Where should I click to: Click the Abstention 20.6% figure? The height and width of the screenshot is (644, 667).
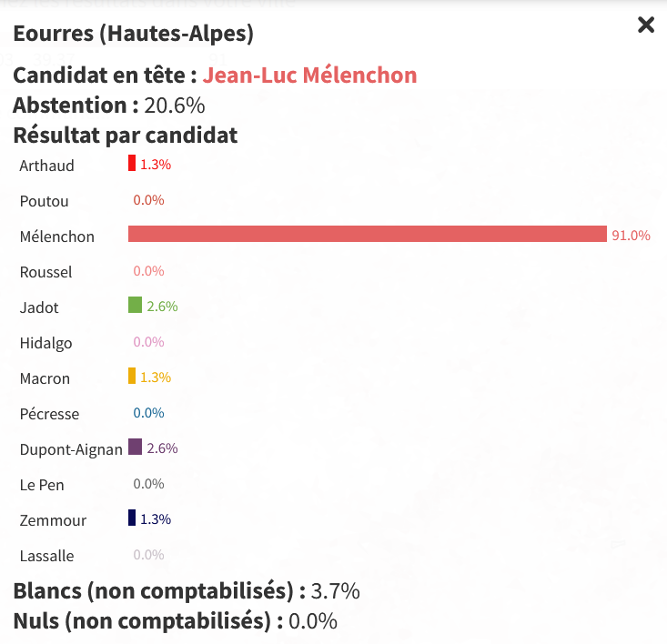coord(175,106)
